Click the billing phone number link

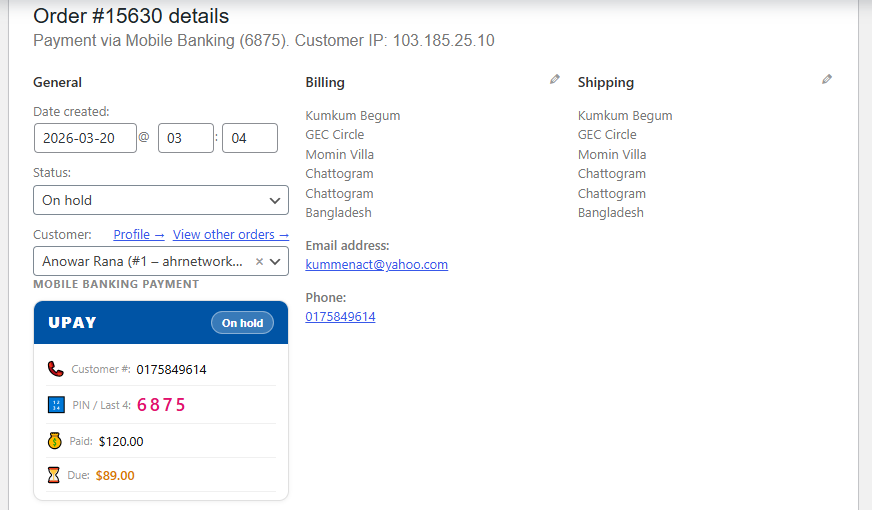(341, 317)
